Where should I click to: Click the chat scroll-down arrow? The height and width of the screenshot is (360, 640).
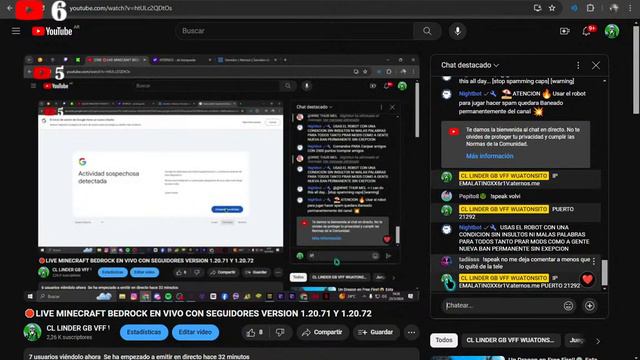point(604,289)
